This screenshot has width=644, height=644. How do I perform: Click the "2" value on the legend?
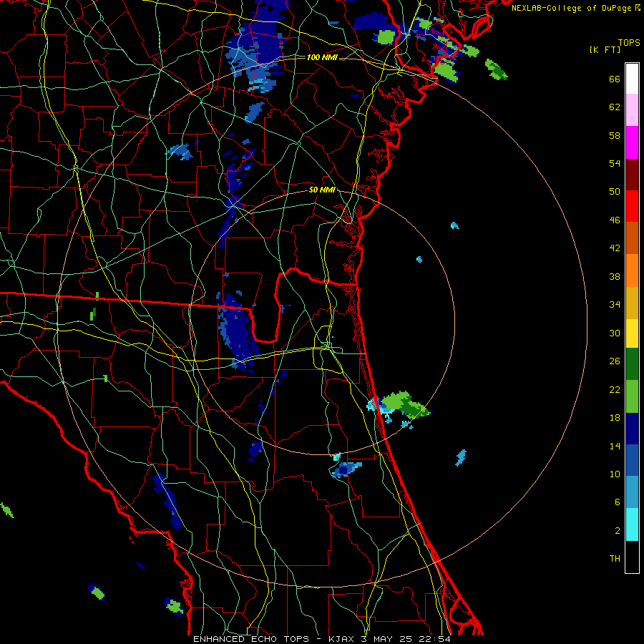point(618,531)
